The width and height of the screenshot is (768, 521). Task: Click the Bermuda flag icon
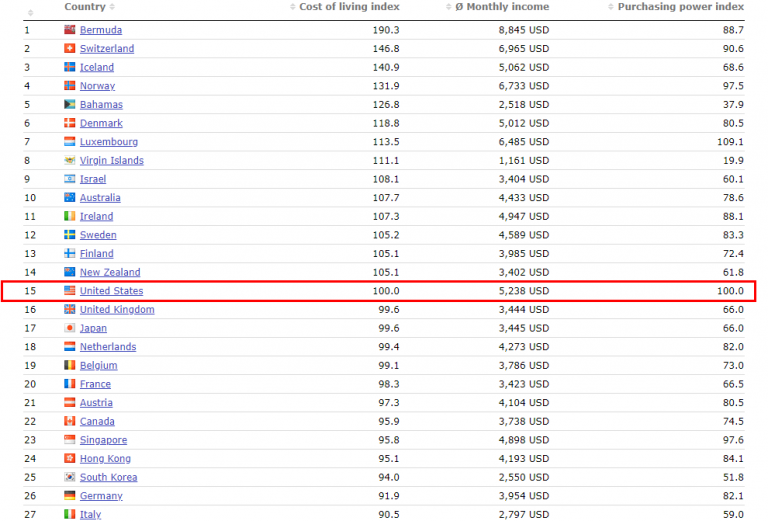pos(70,29)
